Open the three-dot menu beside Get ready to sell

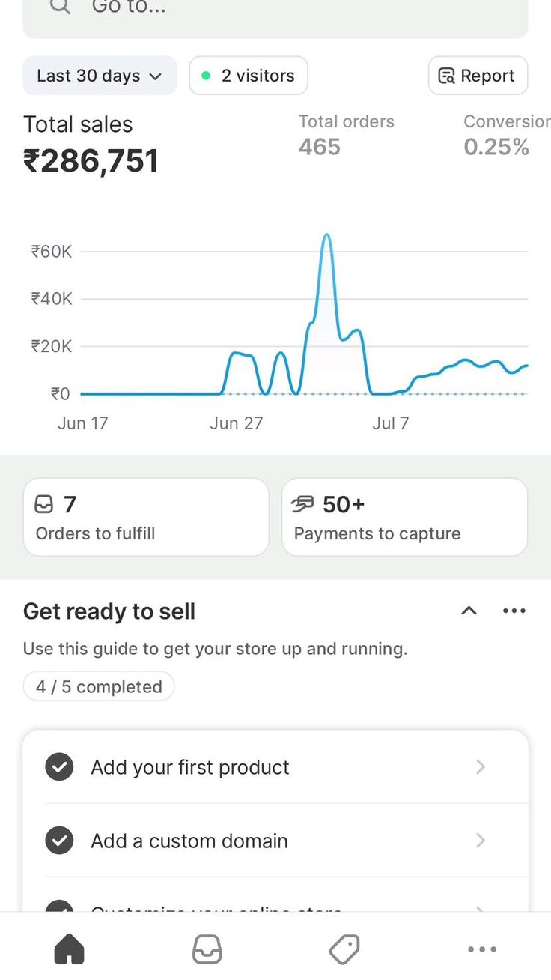click(514, 611)
